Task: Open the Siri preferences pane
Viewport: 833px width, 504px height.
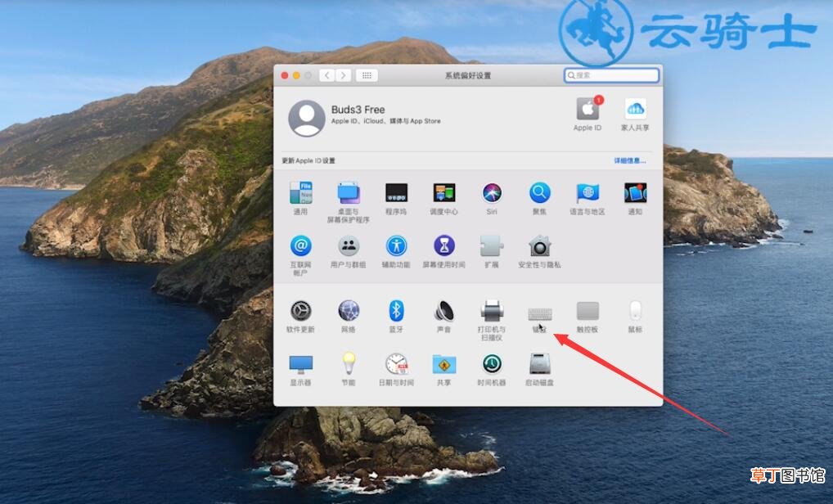Action: tap(492, 198)
